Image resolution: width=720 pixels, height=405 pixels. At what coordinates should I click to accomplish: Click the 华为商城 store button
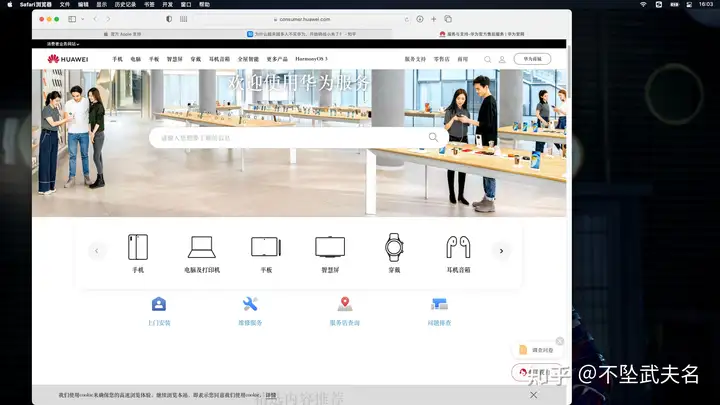(x=532, y=59)
